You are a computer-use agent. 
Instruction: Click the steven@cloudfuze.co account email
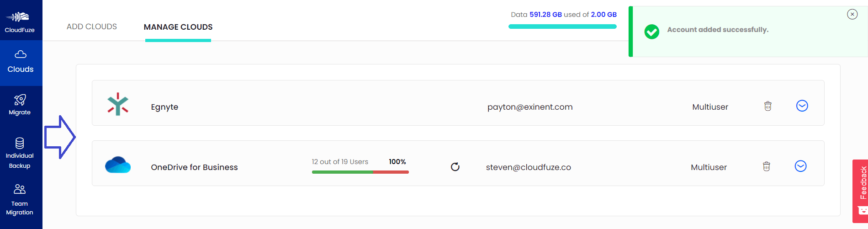[x=529, y=167]
